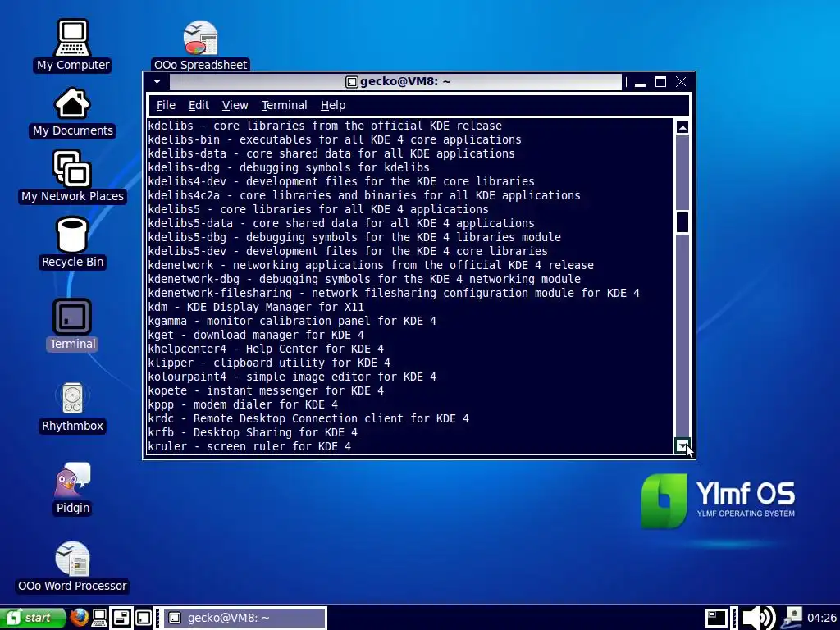
Task: Click the terminal scrollbar thumb
Action: pyautogui.click(x=682, y=221)
